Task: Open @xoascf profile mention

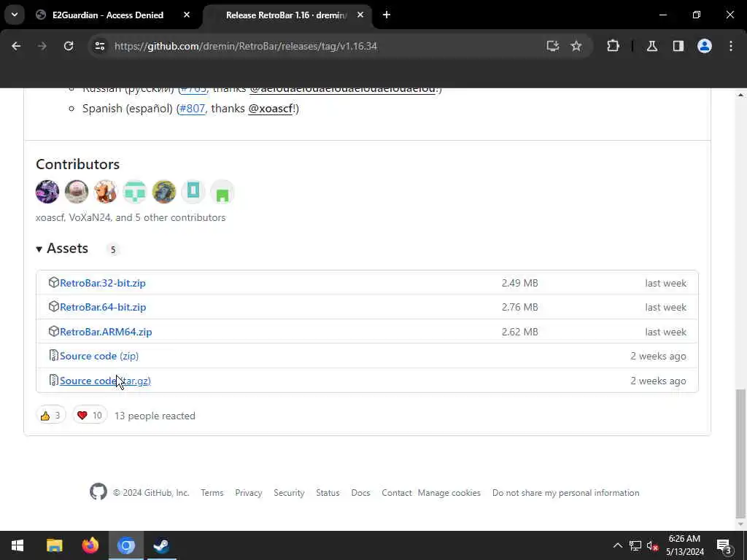Action: tap(271, 109)
